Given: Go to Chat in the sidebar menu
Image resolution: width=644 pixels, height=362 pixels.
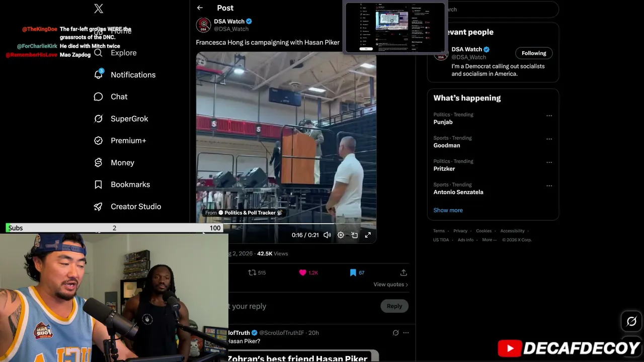Looking at the screenshot, I should click(119, 97).
